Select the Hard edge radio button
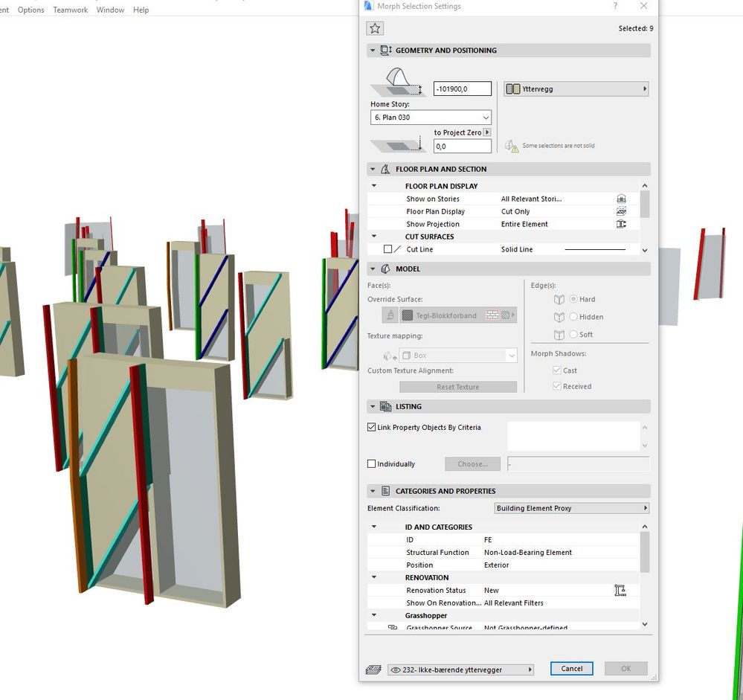The width and height of the screenshot is (743, 700). (573, 299)
